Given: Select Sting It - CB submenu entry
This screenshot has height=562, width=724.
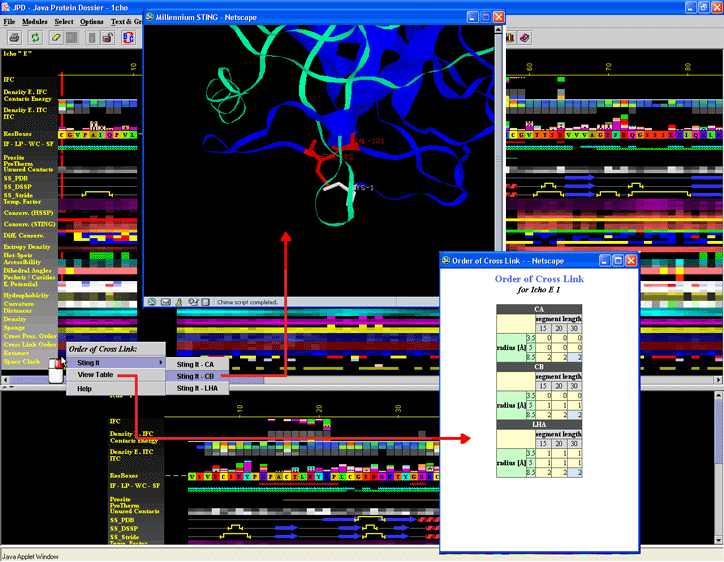Looking at the screenshot, I should click(197, 376).
